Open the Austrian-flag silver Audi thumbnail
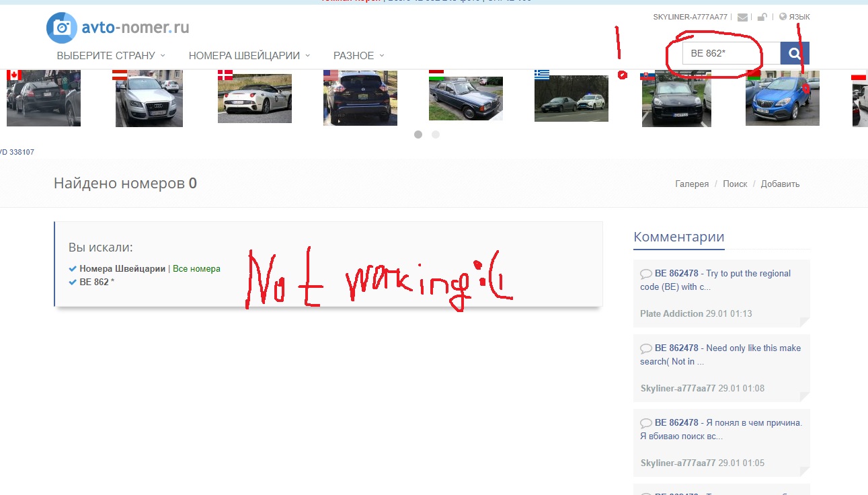This screenshot has width=868, height=495. tap(149, 98)
